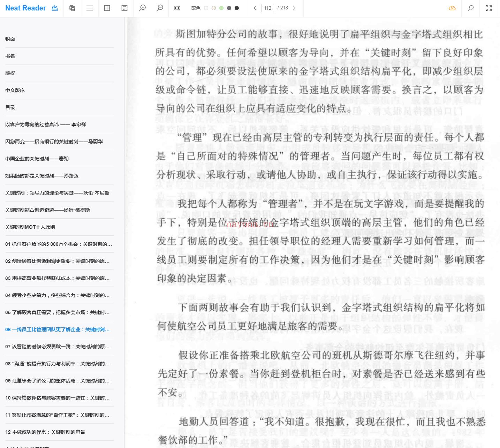500x448 pixels.
Task: Open chapter 01 抓住客户给予的5 000万个机会
Action: click(60, 244)
